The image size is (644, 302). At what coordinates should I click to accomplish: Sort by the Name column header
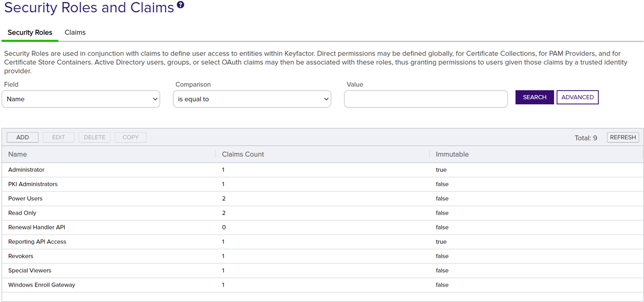(17, 154)
